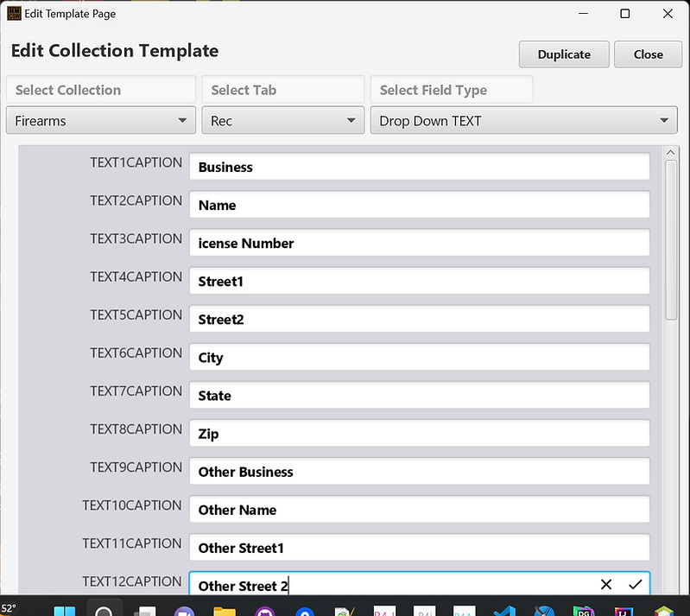Image resolution: width=690 pixels, height=616 pixels.
Task: Edit the Other Business field
Action: [x=420, y=471]
